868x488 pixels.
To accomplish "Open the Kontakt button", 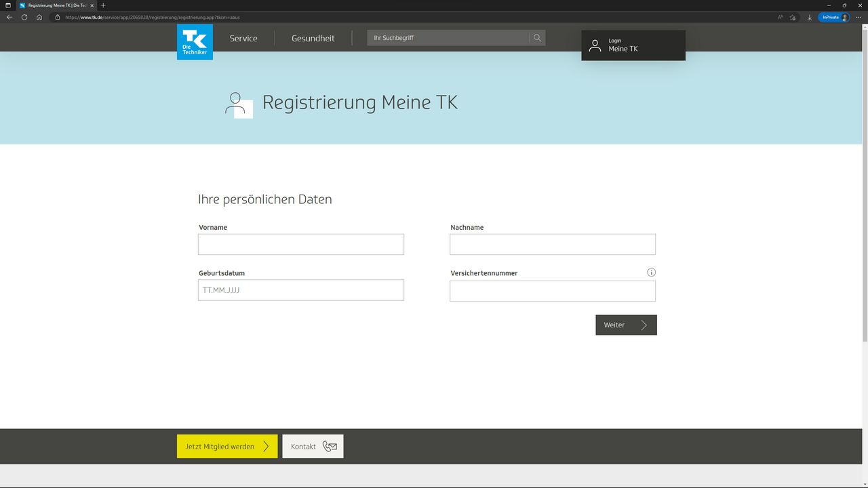I will pos(313,446).
